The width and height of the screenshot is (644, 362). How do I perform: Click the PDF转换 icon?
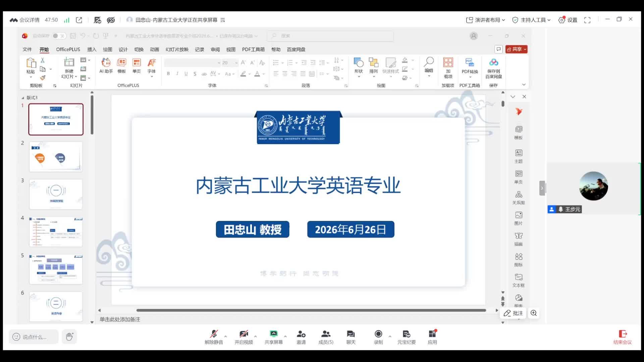pos(470,68)
